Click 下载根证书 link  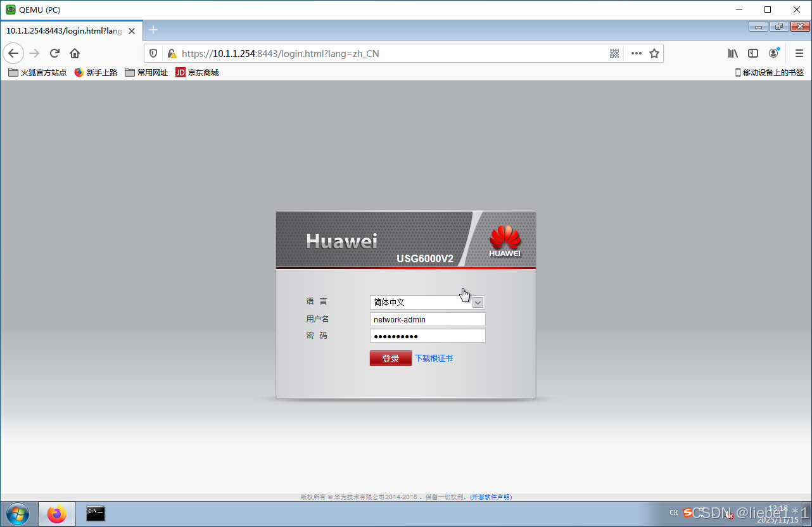tap(434, 359)
